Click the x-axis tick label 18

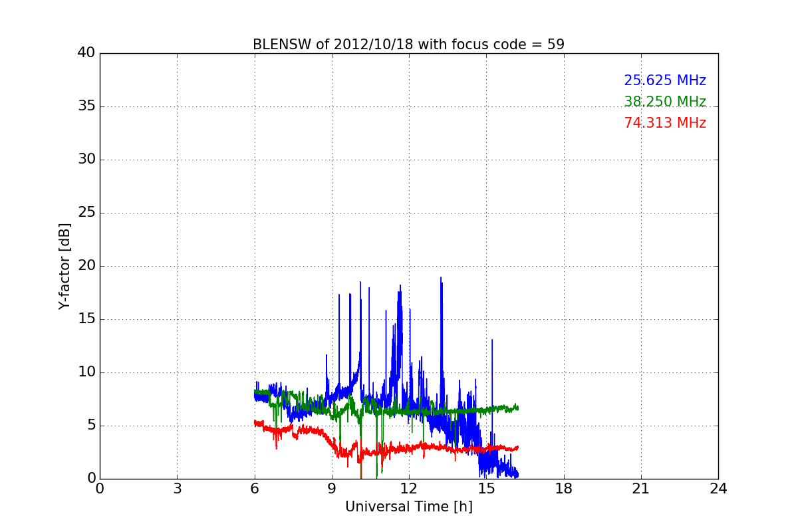(x=564, y=489)
